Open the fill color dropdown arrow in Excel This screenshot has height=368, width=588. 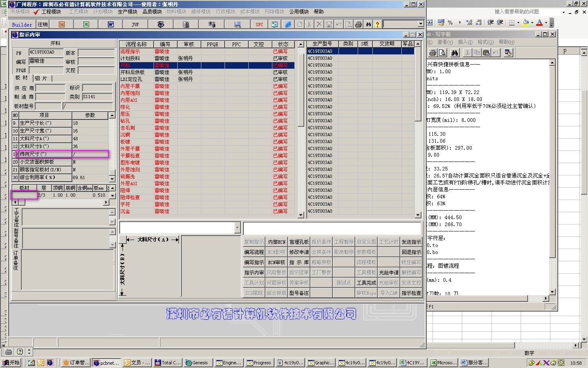[532, 22]
